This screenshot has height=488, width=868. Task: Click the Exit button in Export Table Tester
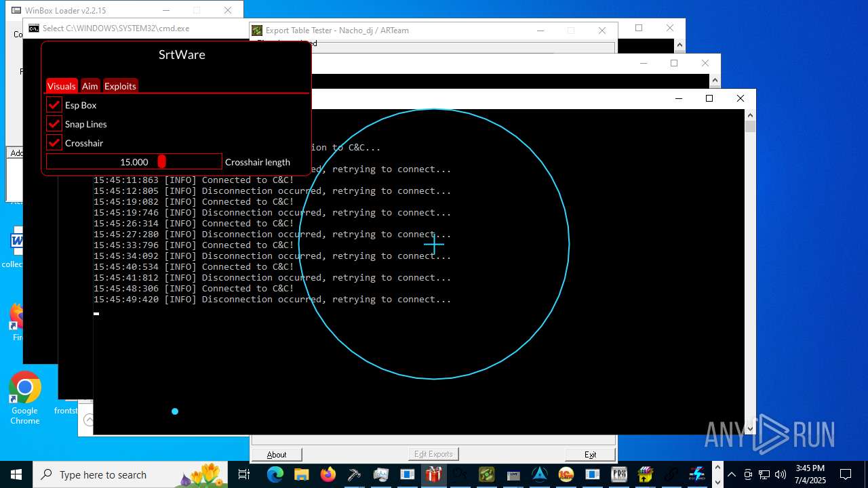pos(590,454)
